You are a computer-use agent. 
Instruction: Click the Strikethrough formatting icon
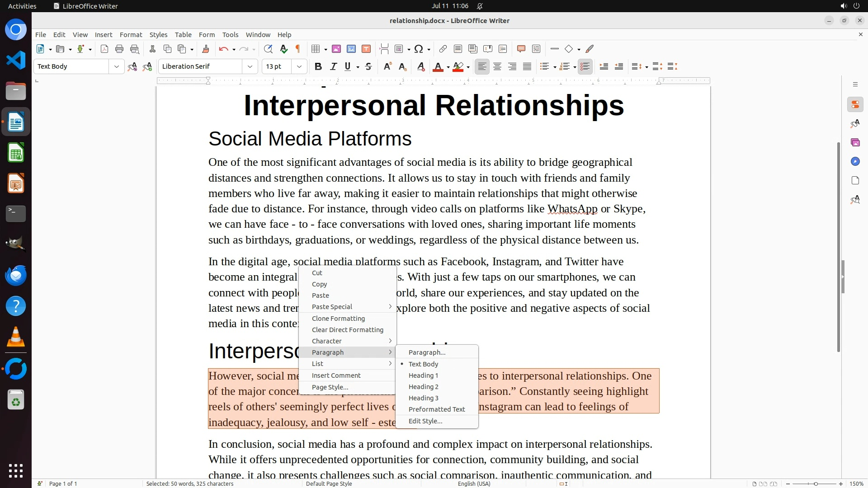[x=368, y=67]
